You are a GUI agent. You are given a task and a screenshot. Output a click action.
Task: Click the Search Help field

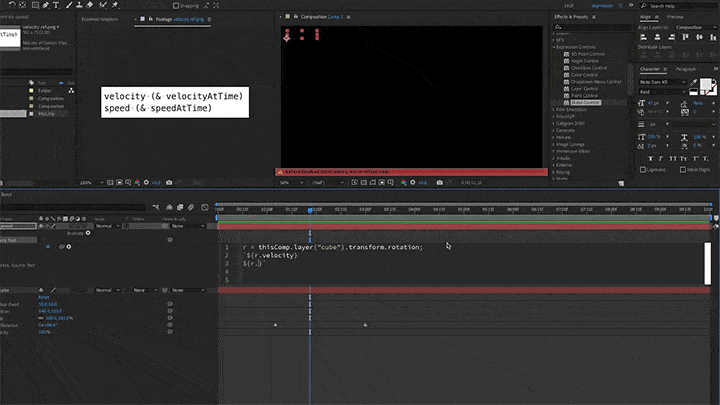(x=680, y=6)
